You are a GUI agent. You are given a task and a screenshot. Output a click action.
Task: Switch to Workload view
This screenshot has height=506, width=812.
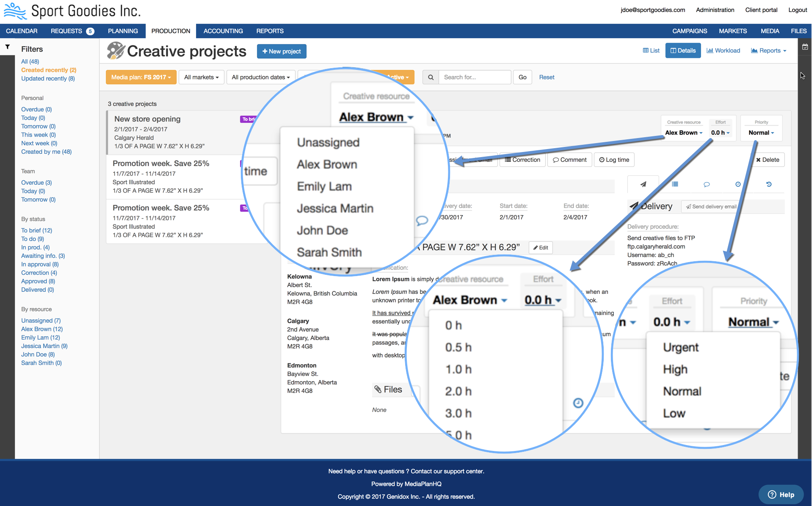pyautogui.click(x=724, y=50)
